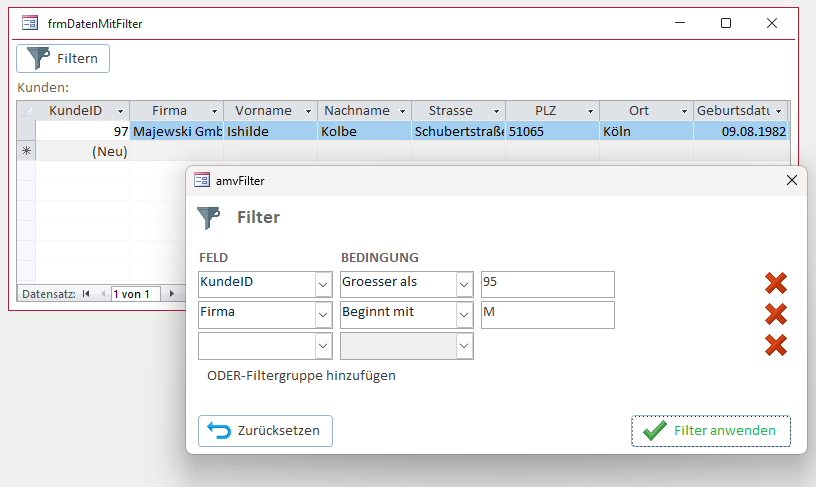Viewport: 816px width, 487px height.
Task: Open the KundeID column filter dropdown
Action: [x=121, y=111]
